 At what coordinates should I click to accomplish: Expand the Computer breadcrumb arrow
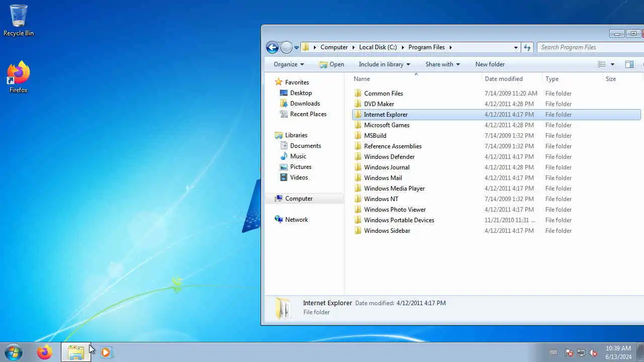(354, 47)
